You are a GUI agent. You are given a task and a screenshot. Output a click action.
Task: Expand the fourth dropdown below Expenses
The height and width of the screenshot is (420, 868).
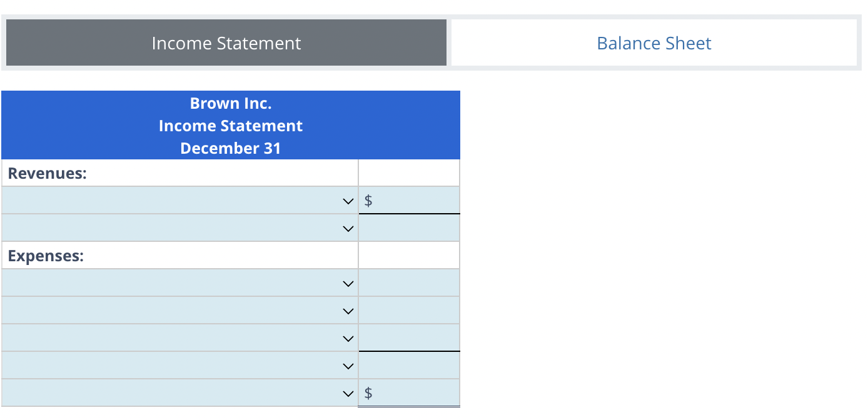[179, 366]
